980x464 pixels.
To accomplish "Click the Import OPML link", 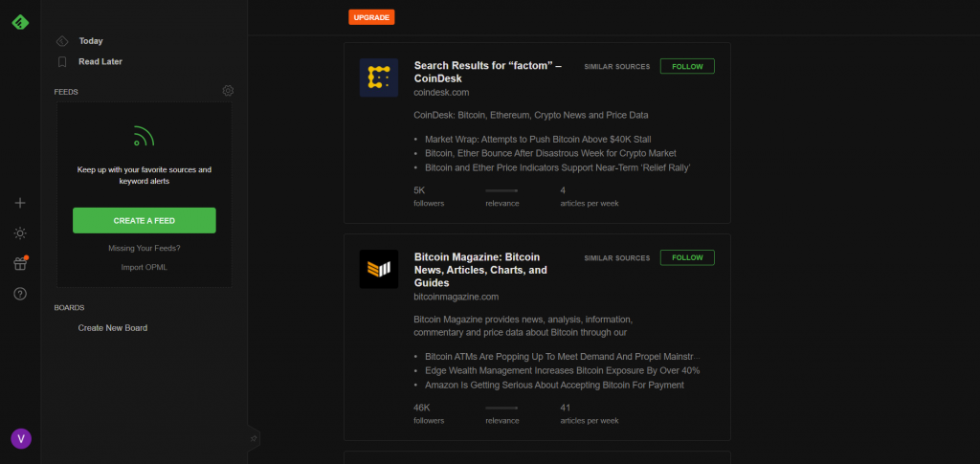I will click(x=145, y=267).
